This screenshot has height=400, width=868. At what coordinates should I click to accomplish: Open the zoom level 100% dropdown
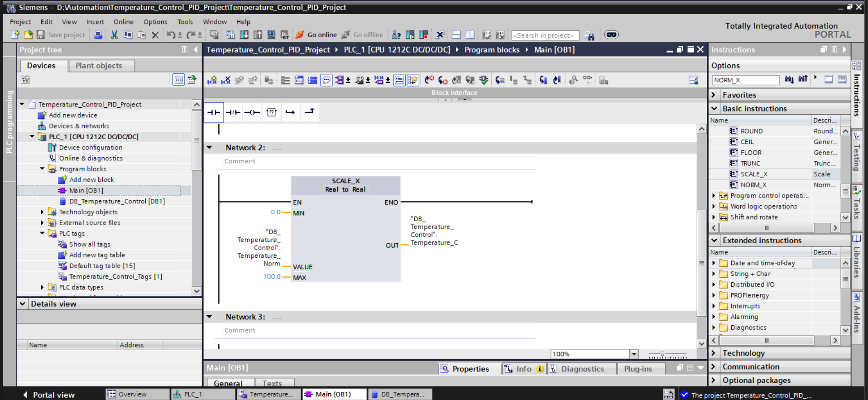click(x=634, y=354)
